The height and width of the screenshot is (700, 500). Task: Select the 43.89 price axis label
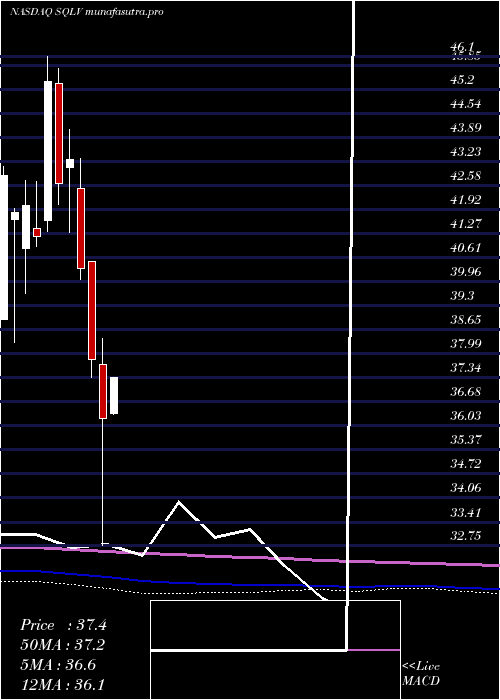pos(466,128)
